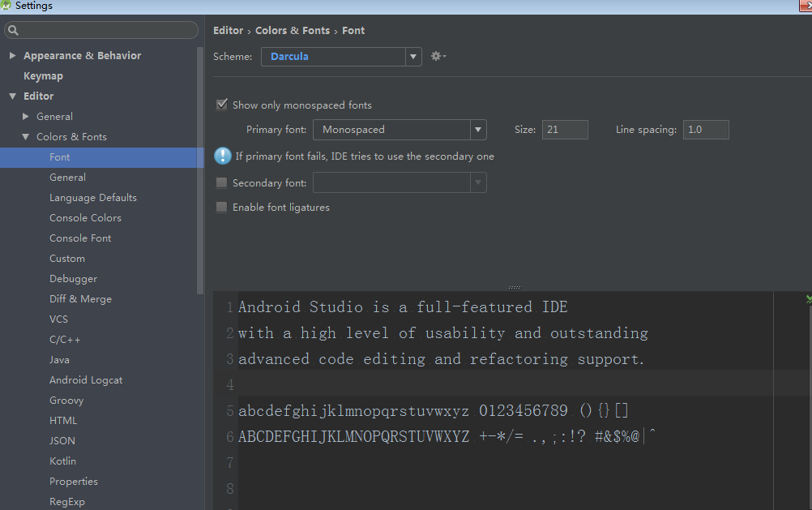The image size is (812, 510).
Task: Open Language Defaults settings
Action: click(x=93, y=198)
